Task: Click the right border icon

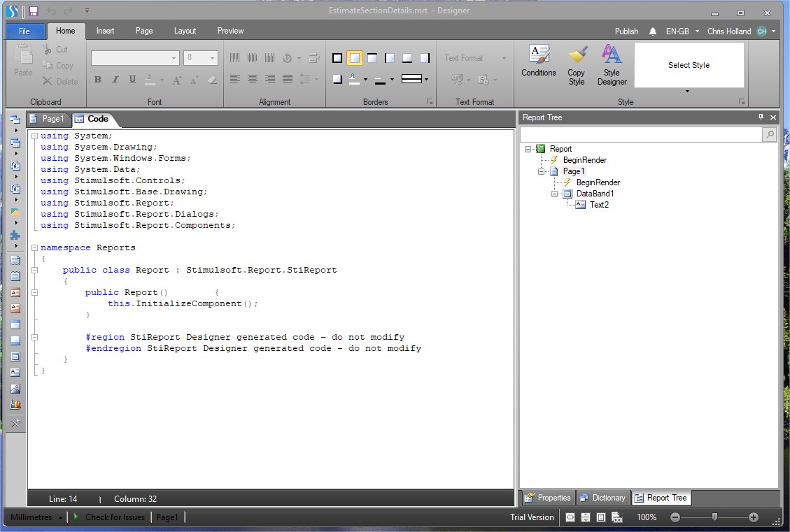Action: 425,58
